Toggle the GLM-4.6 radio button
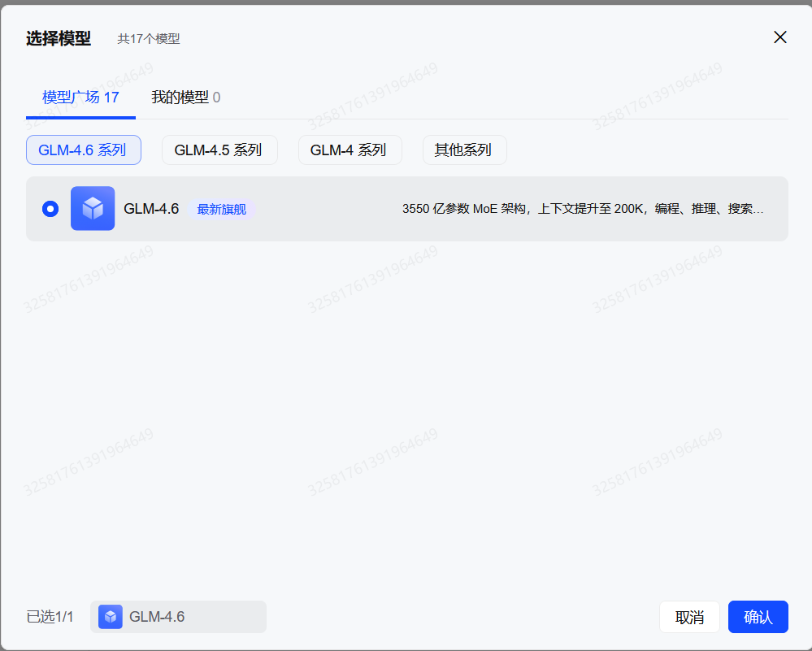This screenshot has width=812, height=651. pyautogui.click(x=50, y=209)
